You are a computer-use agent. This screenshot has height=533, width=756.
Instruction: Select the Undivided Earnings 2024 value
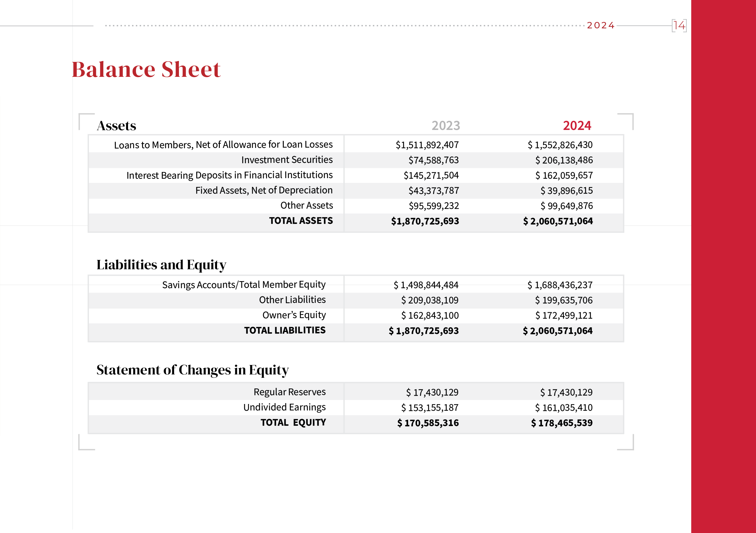(563, 407)
